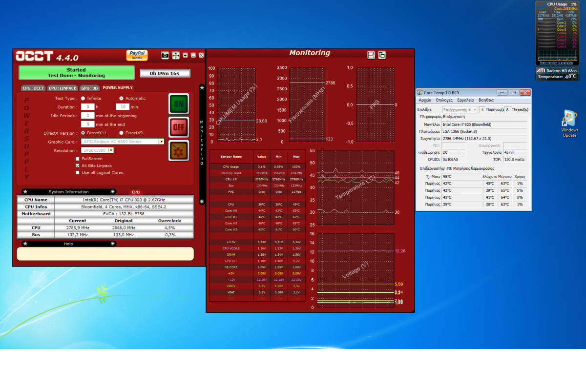This screenshot has width=586, height=392.
Task: Click the red OFF button in OCCT
Action: click(179, 127)
